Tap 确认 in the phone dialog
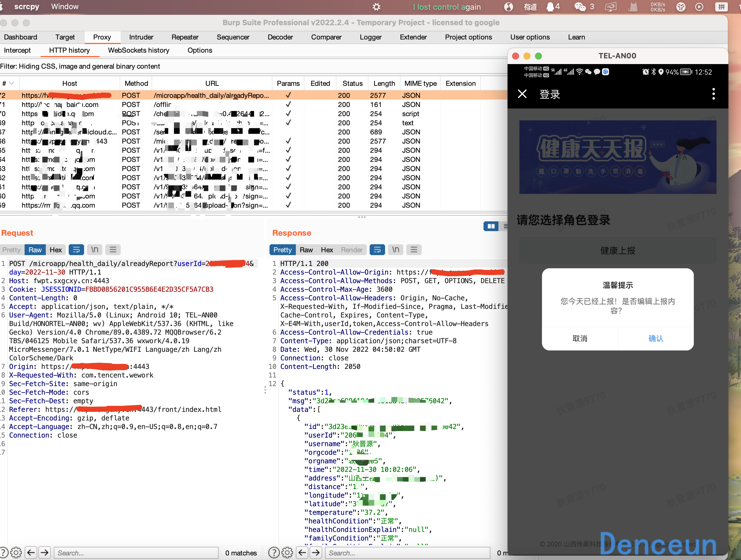Viewport: 741px width, 560px height. tap(655, 339)
